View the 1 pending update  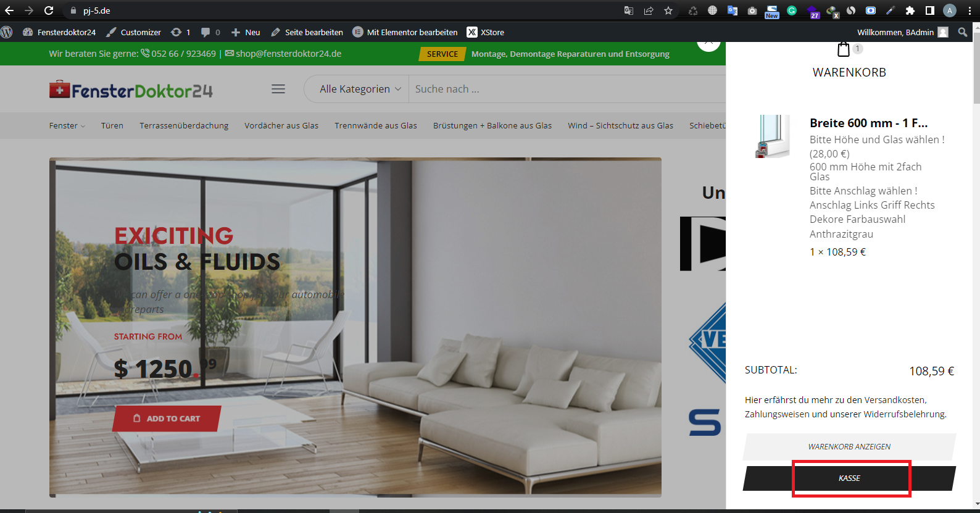(180, 32)
